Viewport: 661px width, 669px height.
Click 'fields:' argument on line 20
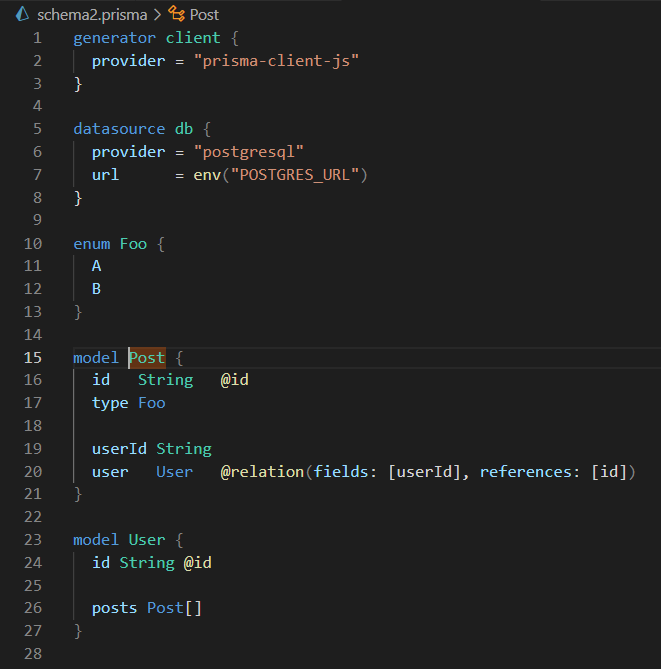(x=345, y=472)
